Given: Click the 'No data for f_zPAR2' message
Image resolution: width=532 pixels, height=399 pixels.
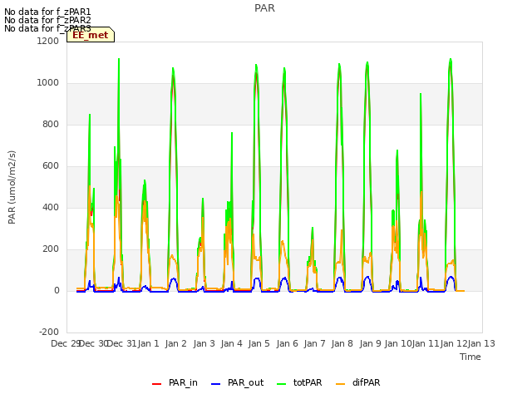Looking at the screenshot, I should (47, 20).
